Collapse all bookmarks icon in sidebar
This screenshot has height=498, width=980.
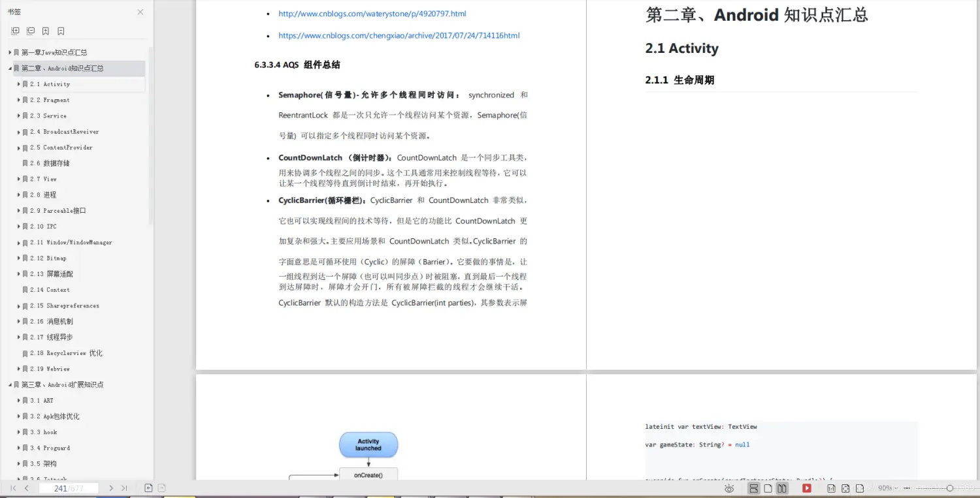[x=31, y=31]
